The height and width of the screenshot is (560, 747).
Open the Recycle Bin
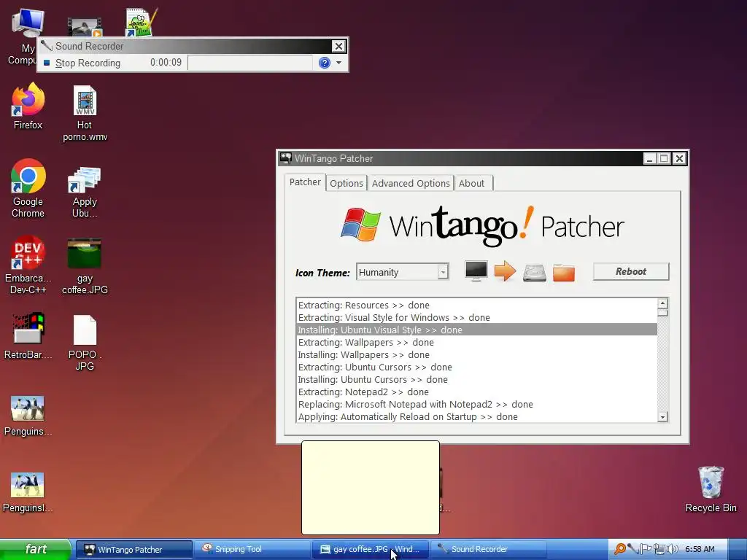click(711, 489)
